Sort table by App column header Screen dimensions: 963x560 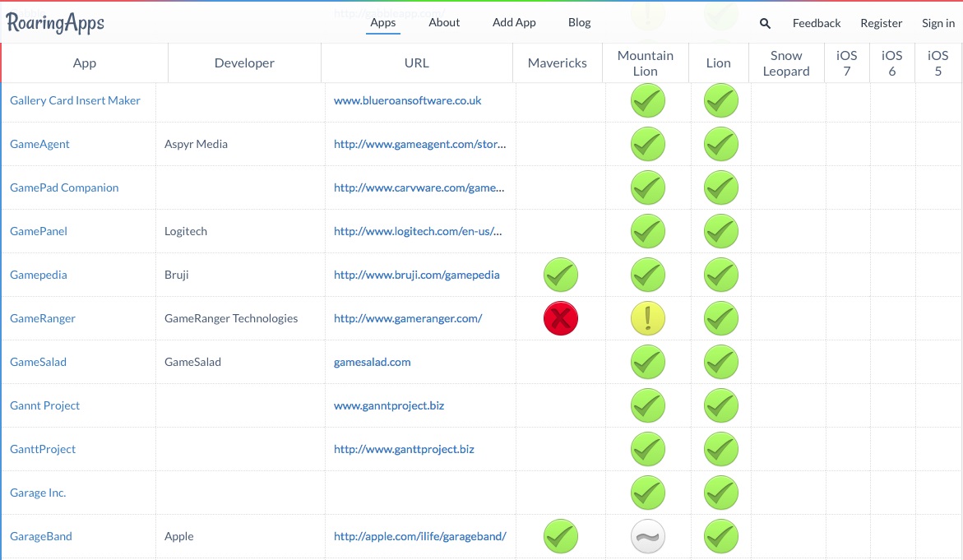tap(85, 62)
